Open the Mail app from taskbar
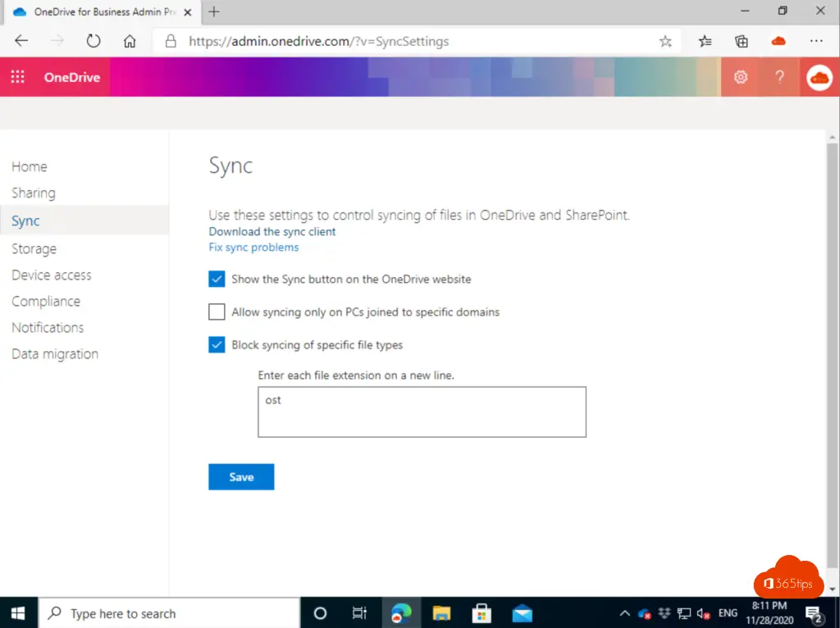The height and width of the screenshot is (628, 840). click(522, 613)
